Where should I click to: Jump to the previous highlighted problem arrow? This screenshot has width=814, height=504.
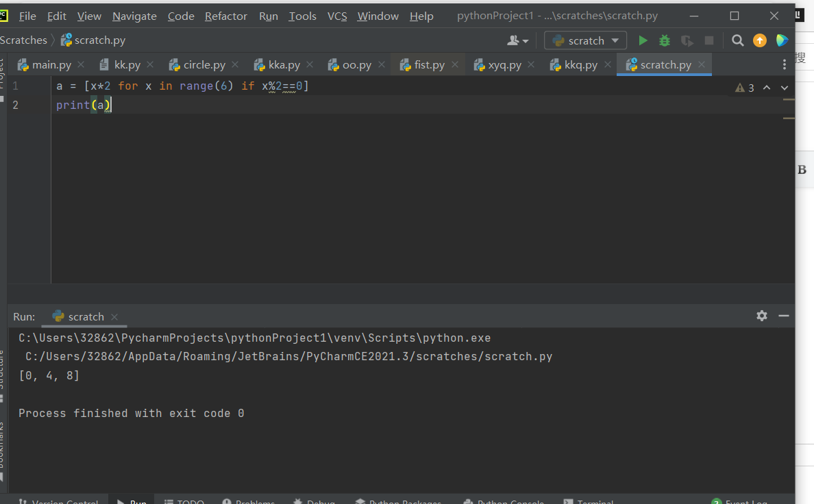766,88
